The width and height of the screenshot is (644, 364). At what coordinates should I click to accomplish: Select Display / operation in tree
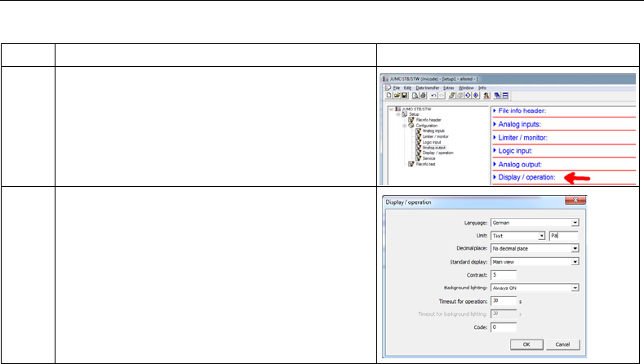pyautogui.click(x=437, y=153)
